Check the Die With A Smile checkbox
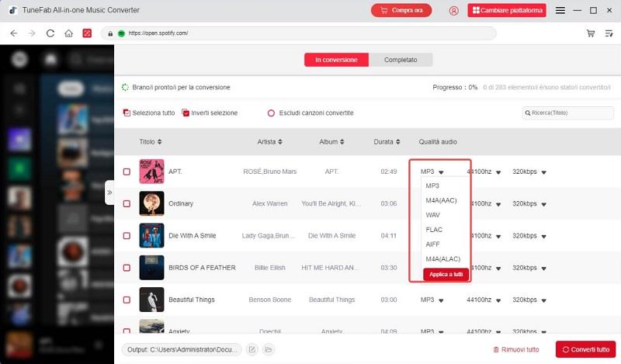This screenshot has height=364, width=621. pyautogui.click(x=127, y=236)
